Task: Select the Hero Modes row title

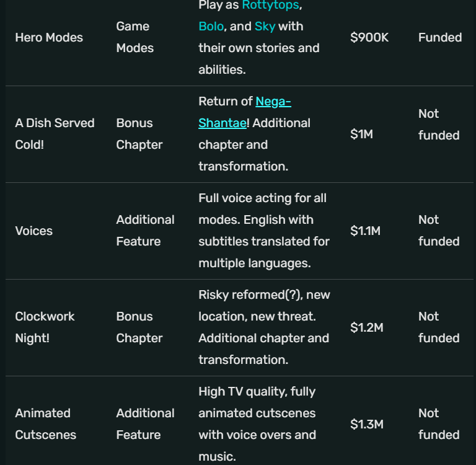Action: pyautogui.click(x=49, y=37)
